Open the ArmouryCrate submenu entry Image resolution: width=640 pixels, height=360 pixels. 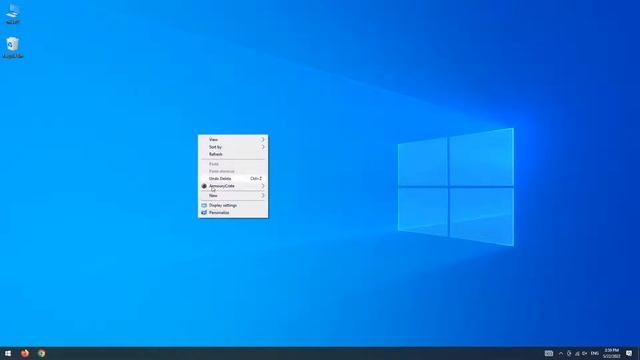[233, 186]
